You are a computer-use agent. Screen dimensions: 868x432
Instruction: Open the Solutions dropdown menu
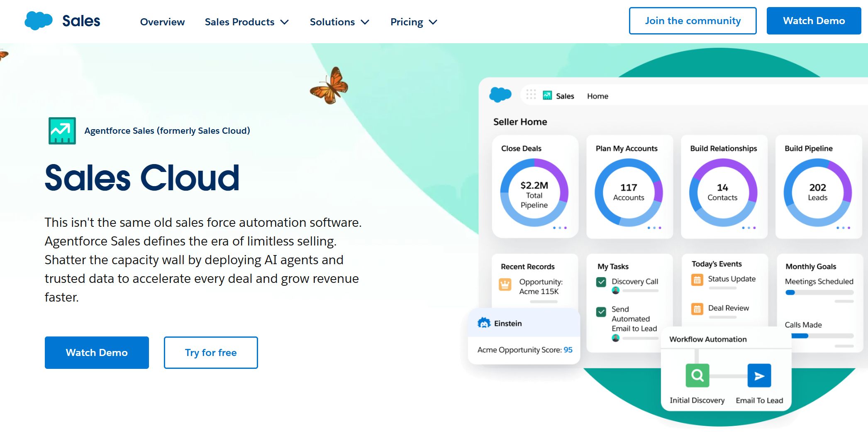tap(339, 22)
